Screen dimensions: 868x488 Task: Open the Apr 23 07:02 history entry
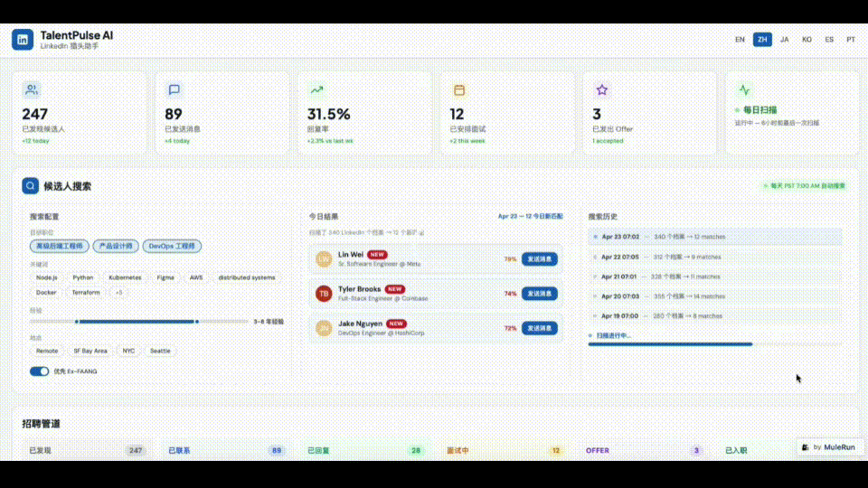pyautogui.click(x=714, y=237)
